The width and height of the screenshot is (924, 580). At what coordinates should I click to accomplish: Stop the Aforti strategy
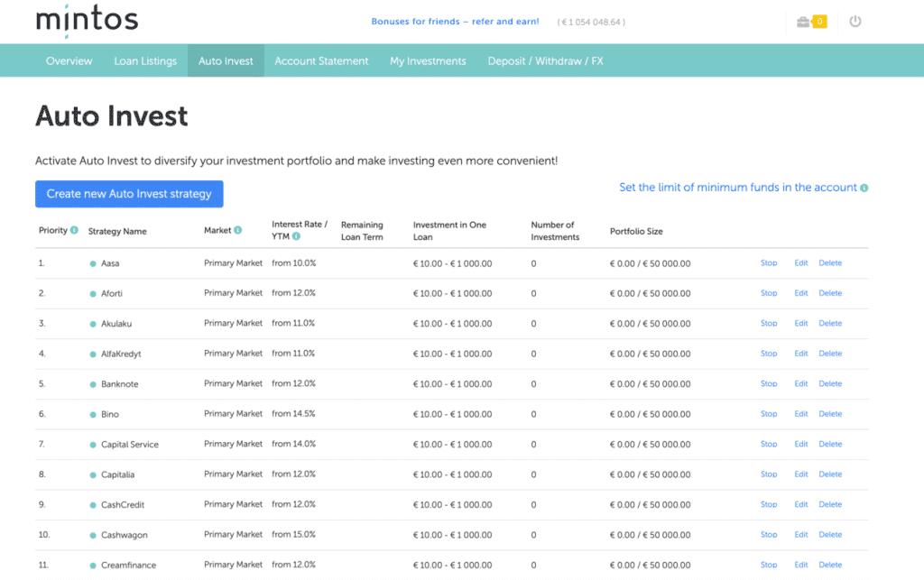(769, 293)
